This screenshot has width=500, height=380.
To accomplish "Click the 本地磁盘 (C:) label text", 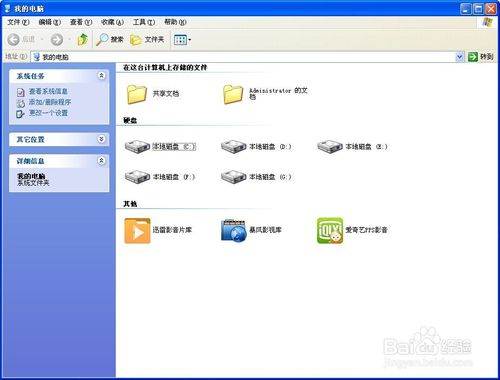I will (174, 147).
